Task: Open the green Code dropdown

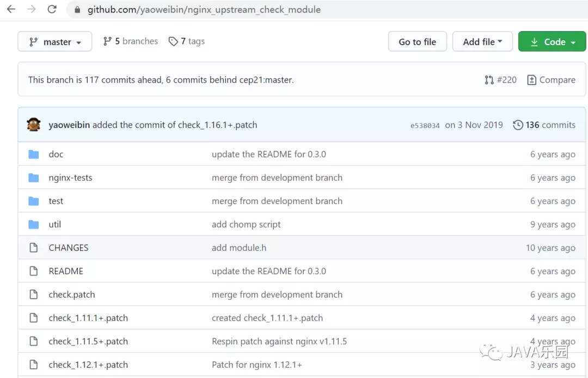Action: (x=552, y=42)
